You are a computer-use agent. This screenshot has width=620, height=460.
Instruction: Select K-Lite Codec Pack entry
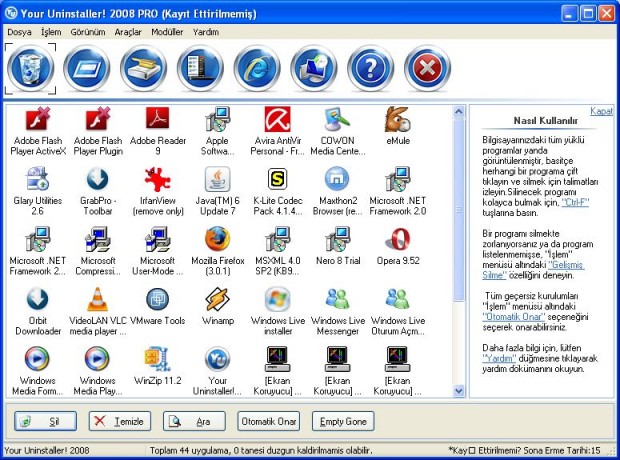(278, 191)
